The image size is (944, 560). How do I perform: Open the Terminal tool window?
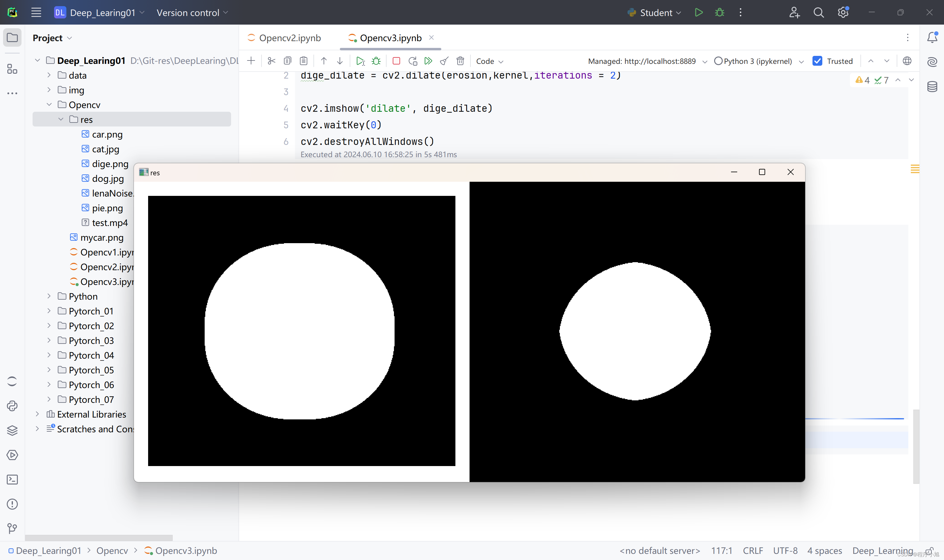point(12,479)
